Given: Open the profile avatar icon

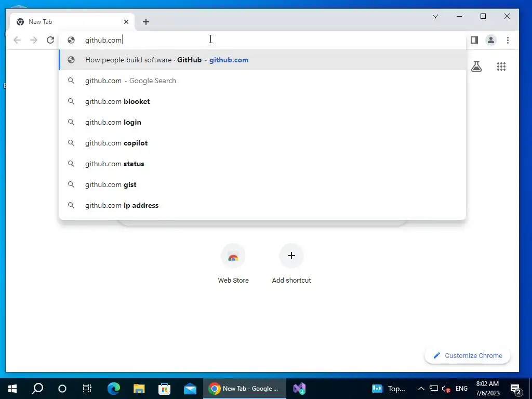Looking at the screenshot, I should [x=491, y=40].
